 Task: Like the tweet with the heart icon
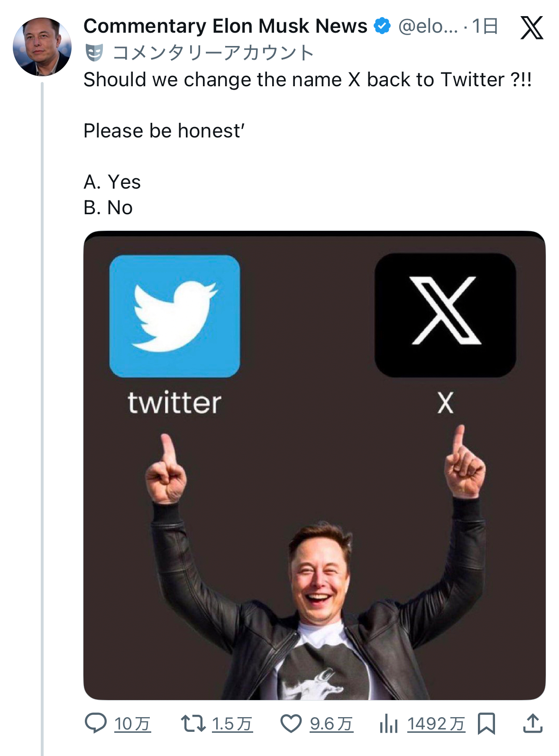click(x=291, y=723)
